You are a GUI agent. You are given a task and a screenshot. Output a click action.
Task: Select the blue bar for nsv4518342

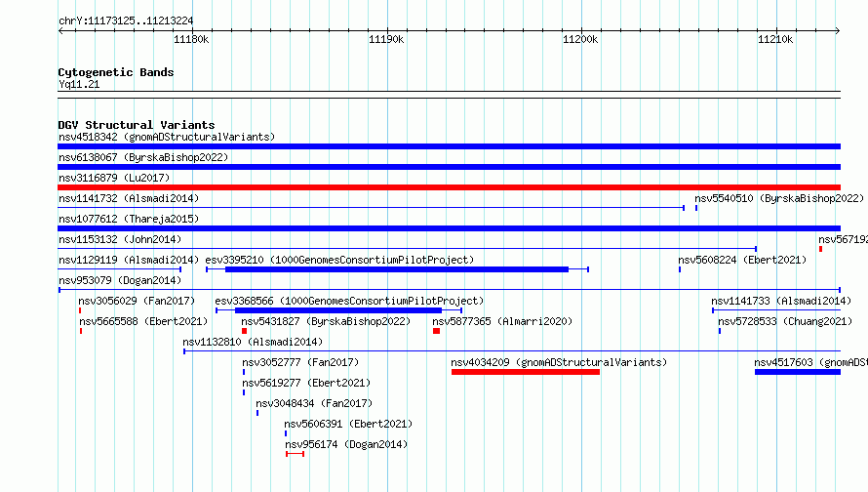pyautogui.click(x=449, y=146)
